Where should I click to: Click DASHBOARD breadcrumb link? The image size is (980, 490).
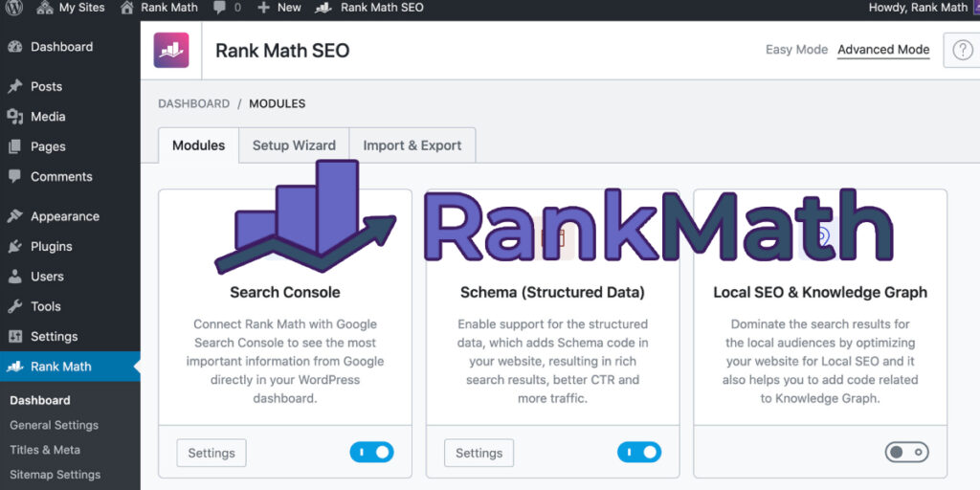[x=193, y=103]
